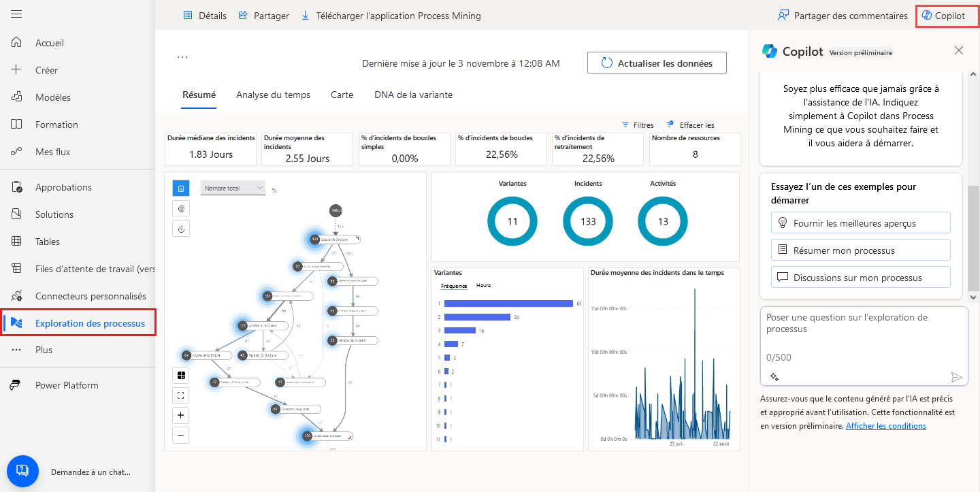This screenshot has width=980, height=492.
Task: Click Effacer les filters
Action: pyautogui.click(x=691, y=125)
